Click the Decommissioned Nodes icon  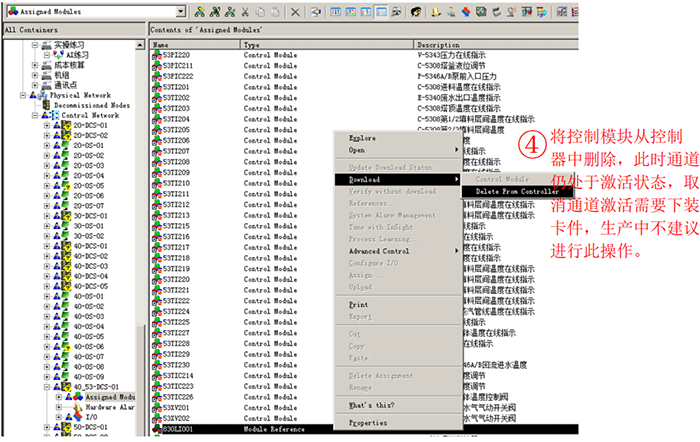tap(45, 105)
